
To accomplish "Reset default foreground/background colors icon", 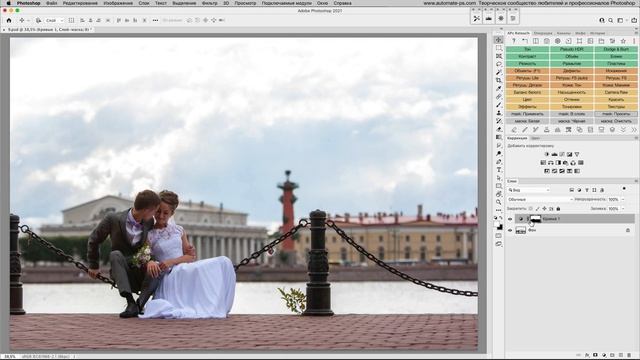I will (x=496, y=218).
